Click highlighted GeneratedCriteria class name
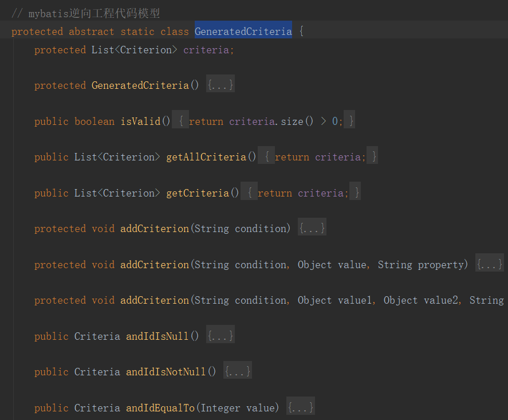 243,32
